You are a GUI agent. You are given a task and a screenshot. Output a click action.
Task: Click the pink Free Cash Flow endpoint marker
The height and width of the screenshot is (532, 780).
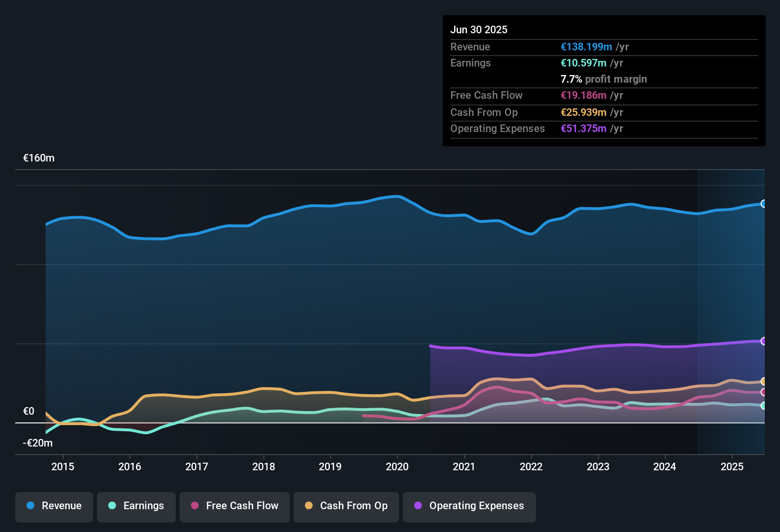click(x=764, y=392)
